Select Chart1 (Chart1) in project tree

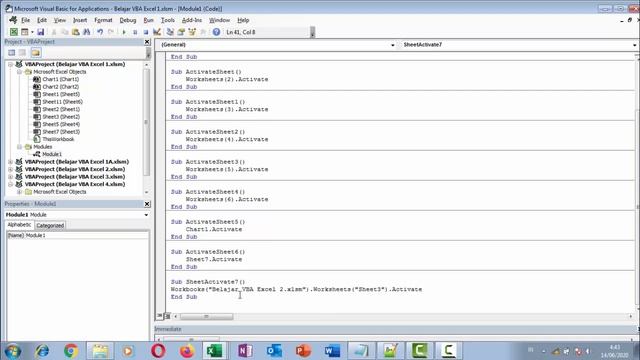click(x=60, y=79)
